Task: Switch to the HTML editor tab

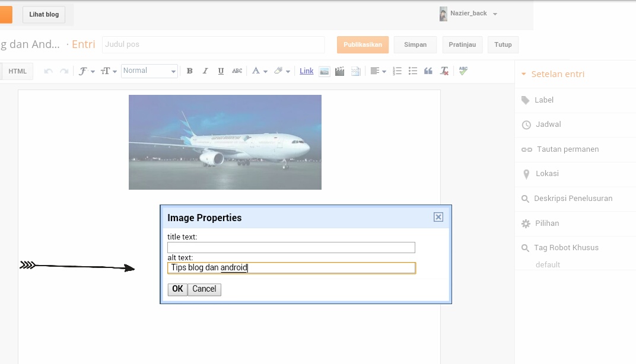Action: click(x=18, y=71)
